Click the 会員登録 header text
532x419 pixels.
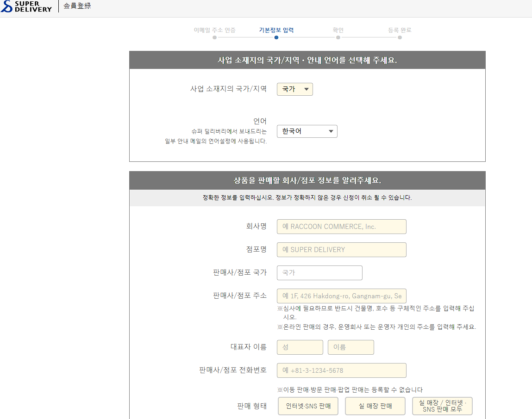(77, 6)
